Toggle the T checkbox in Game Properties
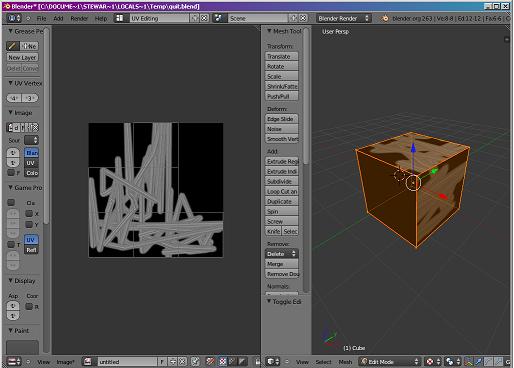The width and height of the screenshot is (514, 368). pos(11,244)
